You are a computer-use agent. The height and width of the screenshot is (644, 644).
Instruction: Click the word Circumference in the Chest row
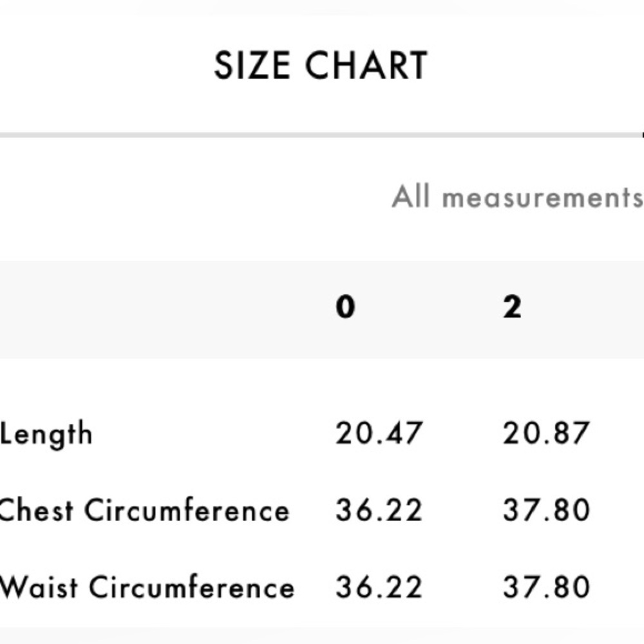(x=187, y=509)
